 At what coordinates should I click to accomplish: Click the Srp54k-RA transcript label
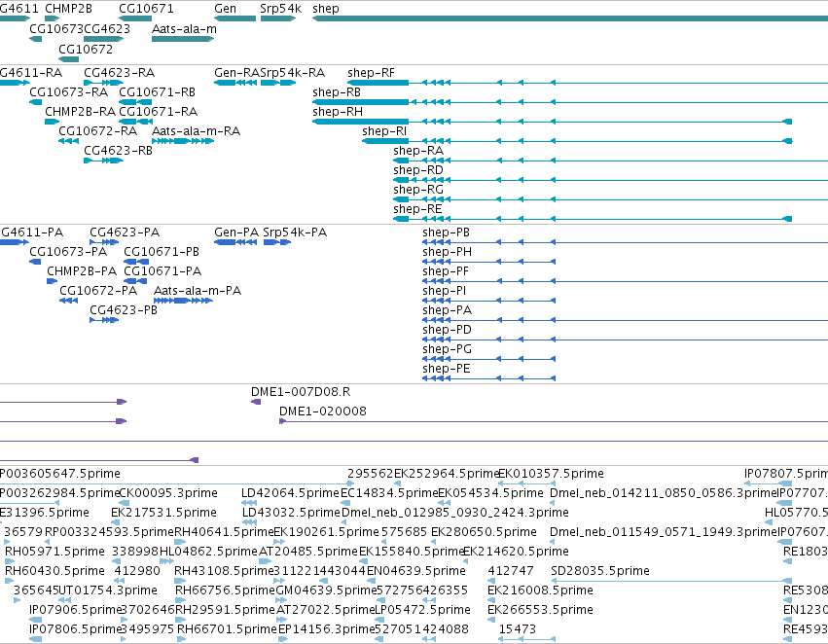[293, 73]
